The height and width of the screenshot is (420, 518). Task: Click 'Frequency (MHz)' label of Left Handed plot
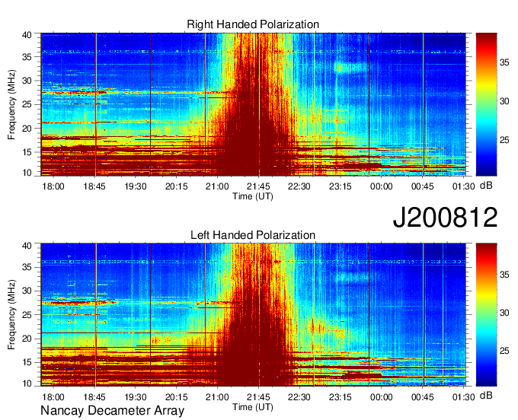point(11,315)
